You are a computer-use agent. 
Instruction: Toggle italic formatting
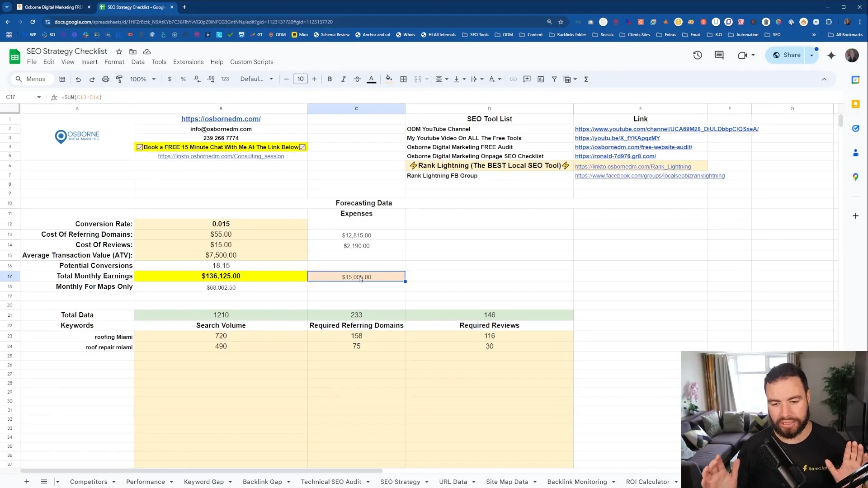[343, 79]
